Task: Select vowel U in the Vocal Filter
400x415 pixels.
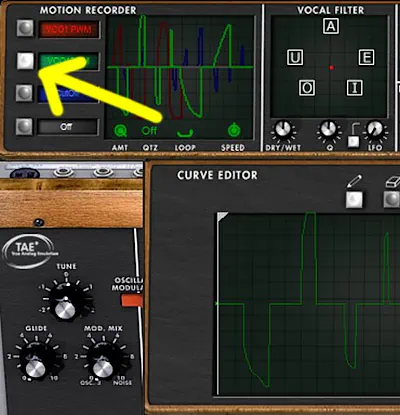Action: tap(295, 57)
